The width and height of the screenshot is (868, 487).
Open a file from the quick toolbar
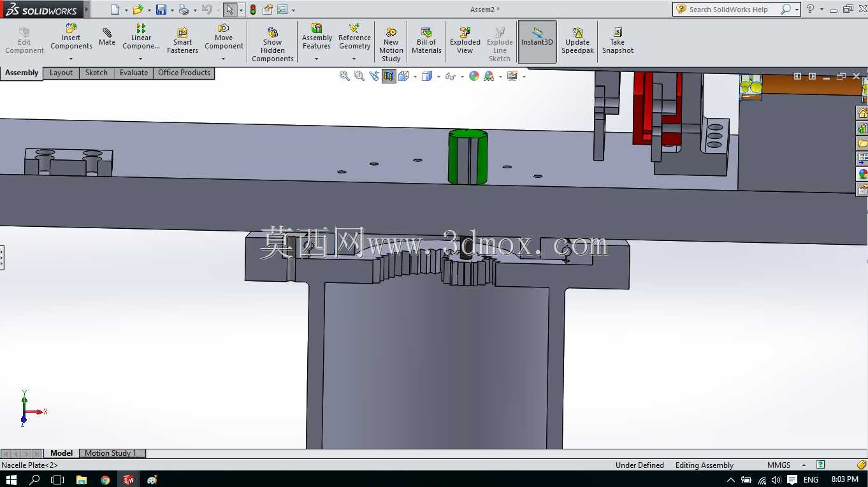137,10
